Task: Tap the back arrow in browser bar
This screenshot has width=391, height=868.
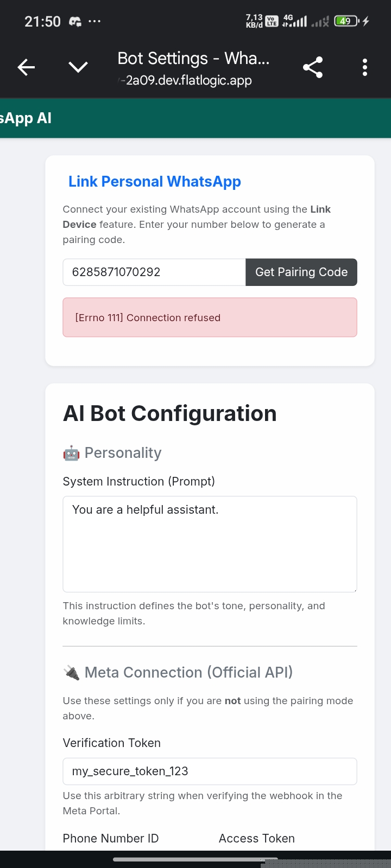Action: (x=26, y=67)
